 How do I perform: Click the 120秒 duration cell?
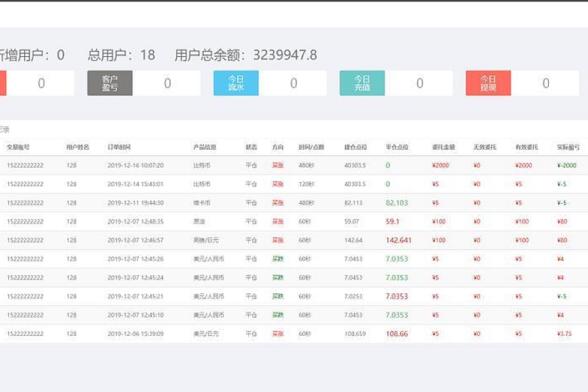[x=306, y=184]
